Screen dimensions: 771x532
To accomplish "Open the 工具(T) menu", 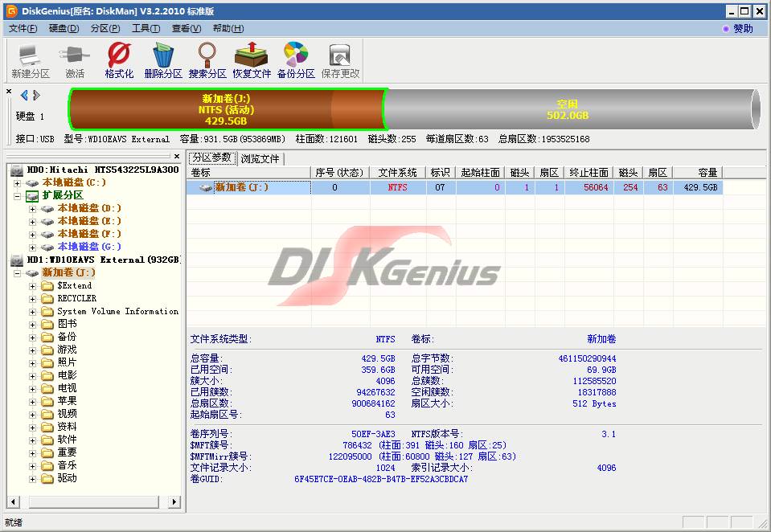I will coord(146,28).
